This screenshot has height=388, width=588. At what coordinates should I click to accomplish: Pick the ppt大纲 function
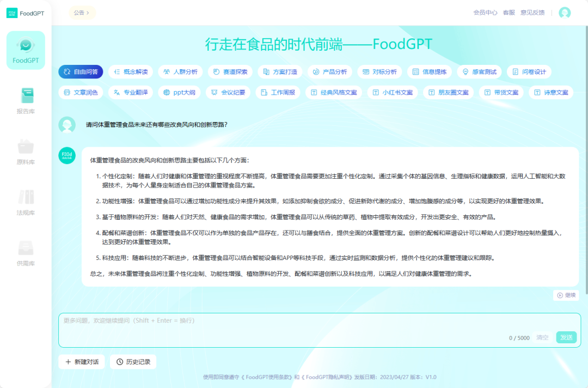180,93
